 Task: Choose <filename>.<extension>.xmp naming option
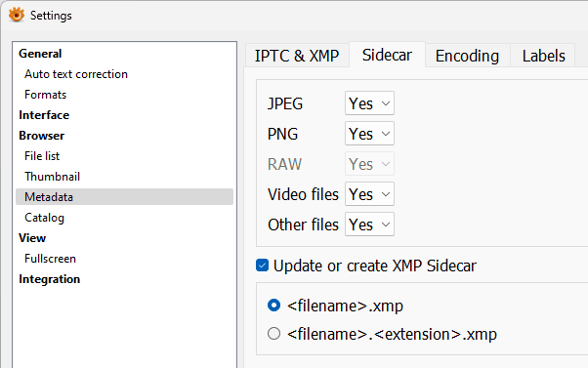pyautogui.click(x=273, y=334)
